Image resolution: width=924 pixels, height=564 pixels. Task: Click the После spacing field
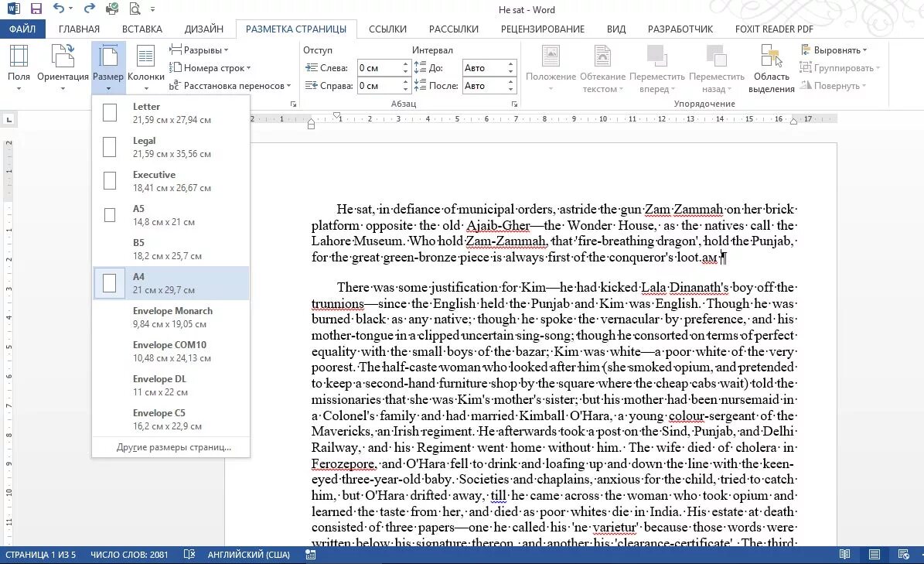tap(484, 85)
